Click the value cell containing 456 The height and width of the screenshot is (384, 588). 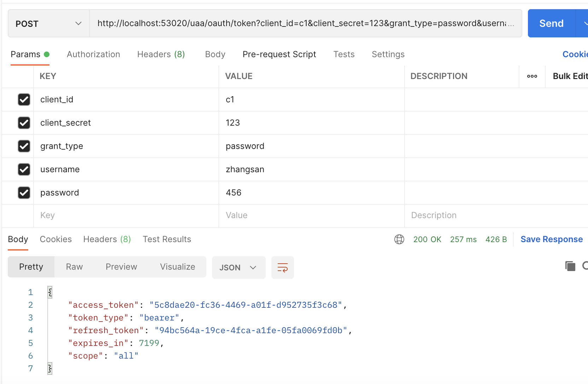(312, 193)
